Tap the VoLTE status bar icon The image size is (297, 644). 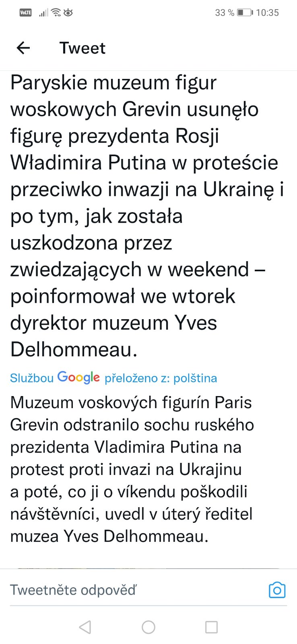pos(25,13)
